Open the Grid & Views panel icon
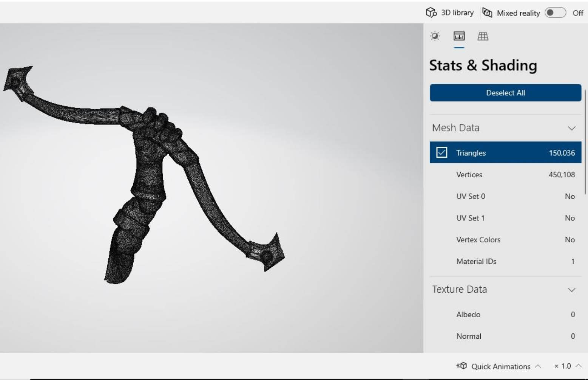588x380 pixels. click(483, 36)
